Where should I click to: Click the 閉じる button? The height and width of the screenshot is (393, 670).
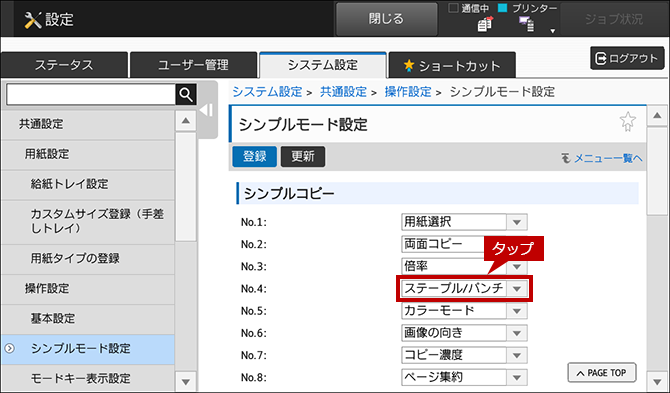pos(386,19)
